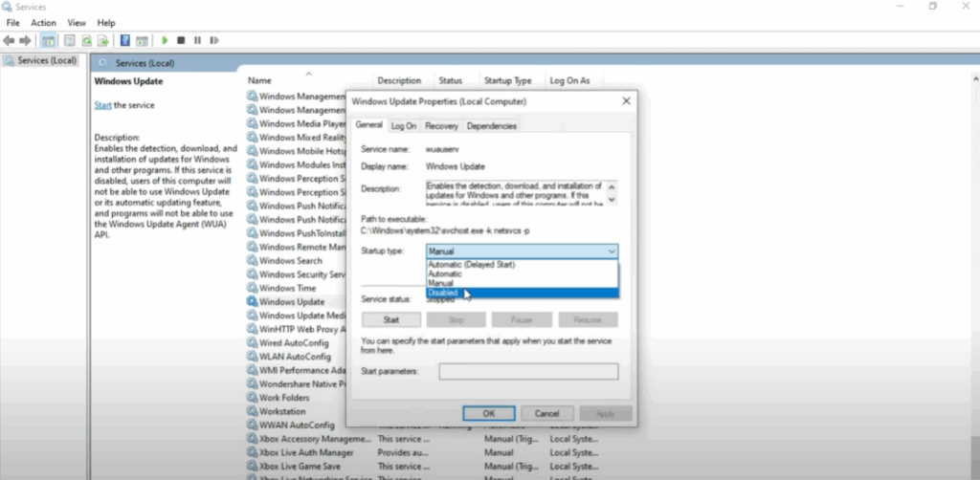Switch to the Log On tab
Screen dimensions: 980x480
pos(404,126)
